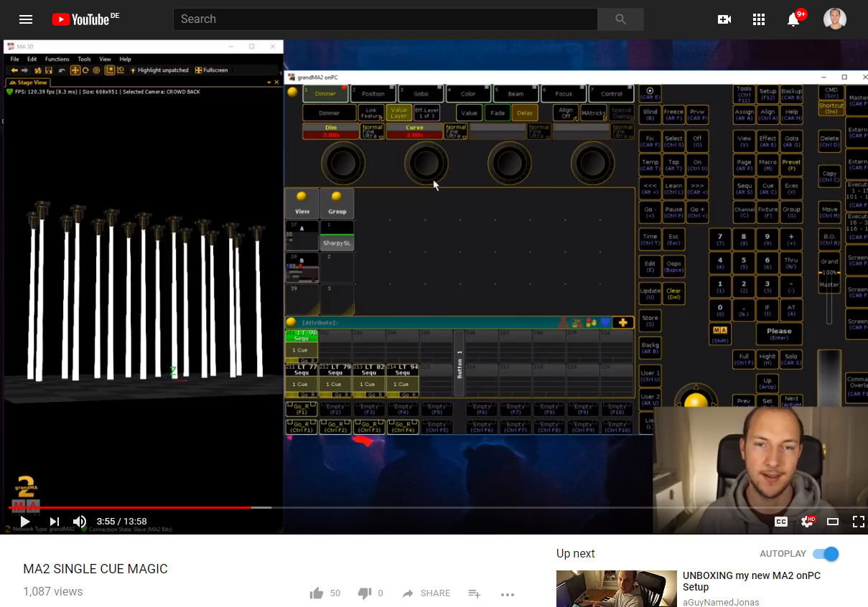Click the search magnifier button
The height and width of the screenshot is (607, 868).
click(x=620, y=19)
